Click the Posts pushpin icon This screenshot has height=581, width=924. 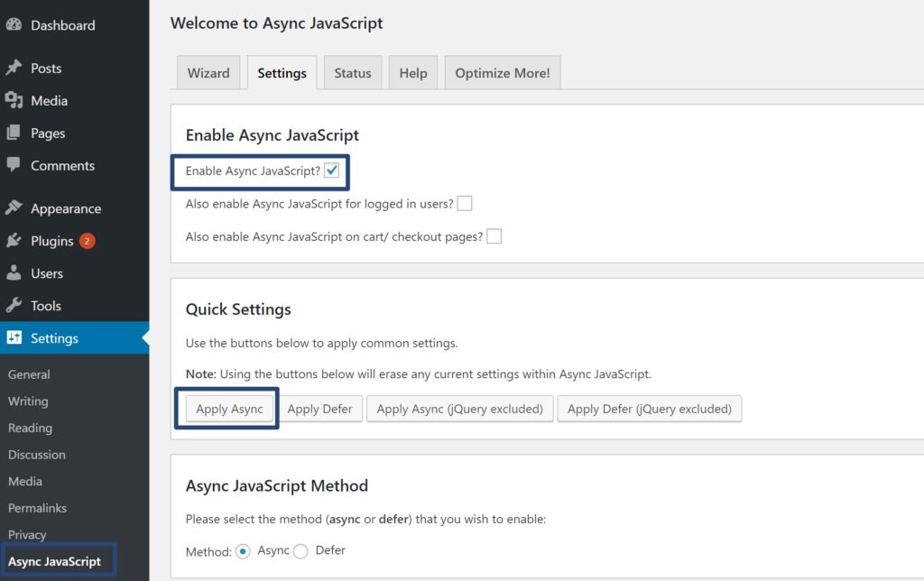coord(14,68)
